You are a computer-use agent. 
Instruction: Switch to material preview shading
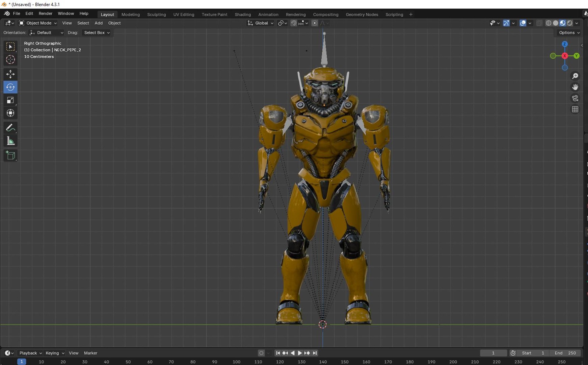pyautogui.click(x=563, y=23)
